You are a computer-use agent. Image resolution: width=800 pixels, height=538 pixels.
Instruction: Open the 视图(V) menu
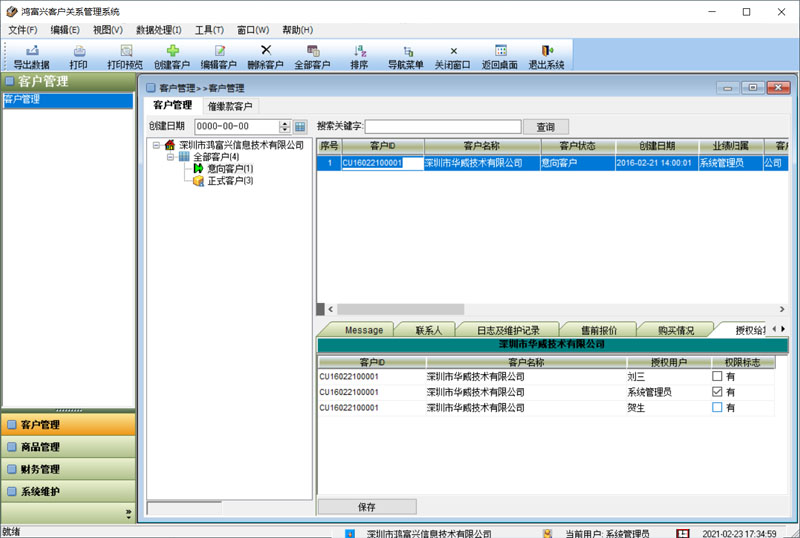tap(108, 30)
